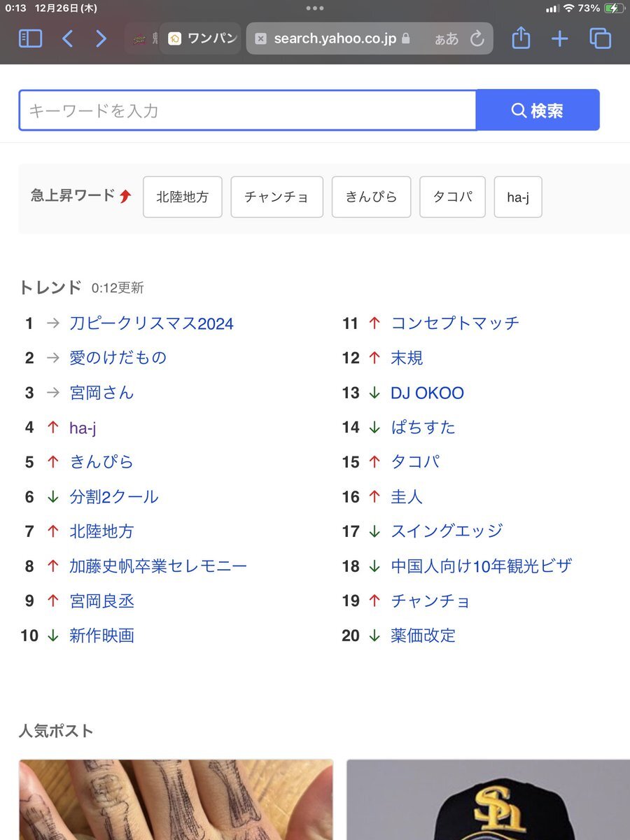630x840 pixels.
Task: Click the blue 検索 button
Action: 538,110
